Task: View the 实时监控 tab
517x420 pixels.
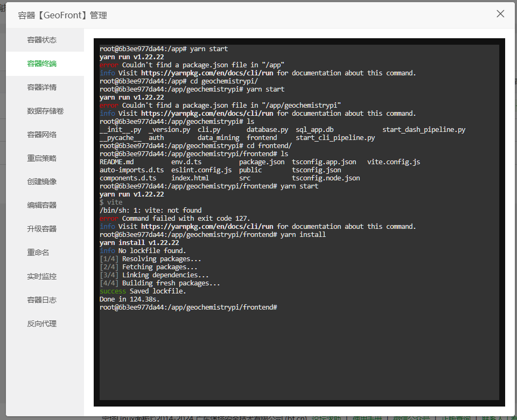Action: [x=45, y=276]
